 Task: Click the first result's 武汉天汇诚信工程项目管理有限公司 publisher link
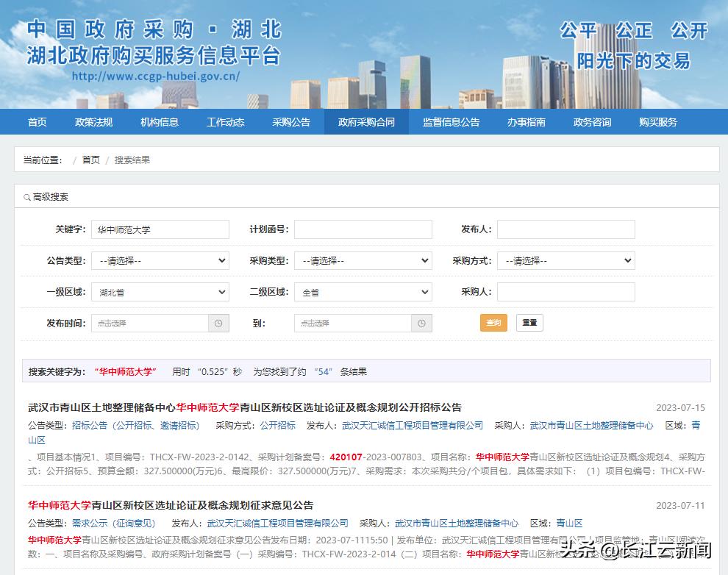413,426
